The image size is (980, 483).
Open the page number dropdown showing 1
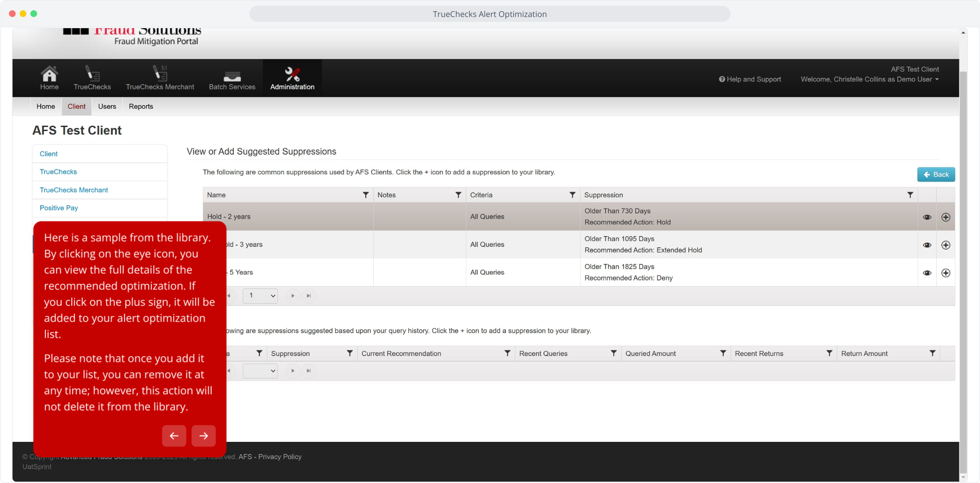click(260, 296)
